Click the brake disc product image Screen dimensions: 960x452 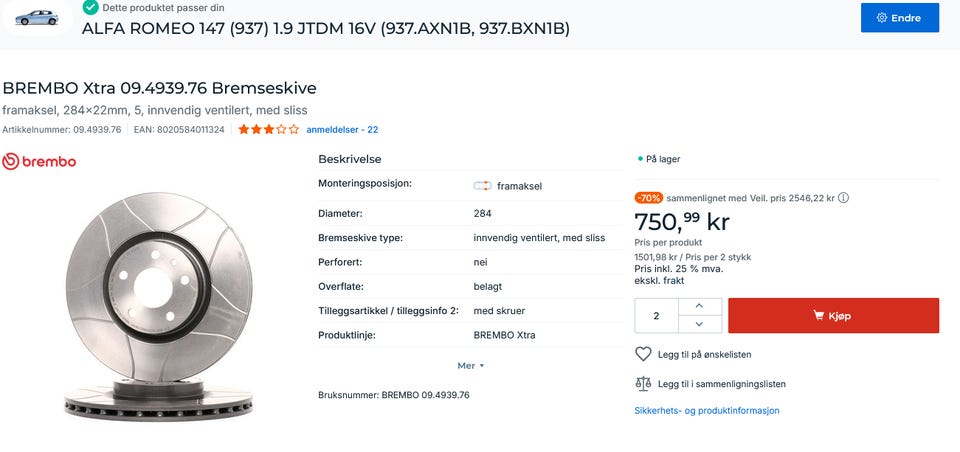pyautogui.click(x=159, y=306)
